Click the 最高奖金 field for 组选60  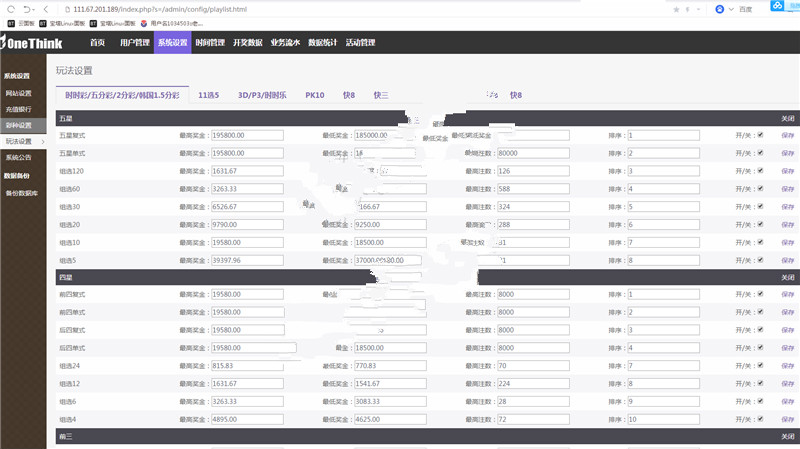[x=247, y=189]
